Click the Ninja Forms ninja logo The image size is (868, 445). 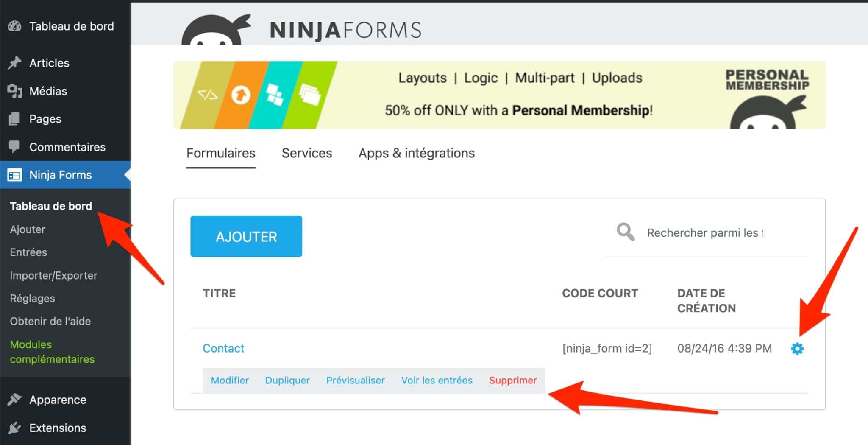coord(216,30)
